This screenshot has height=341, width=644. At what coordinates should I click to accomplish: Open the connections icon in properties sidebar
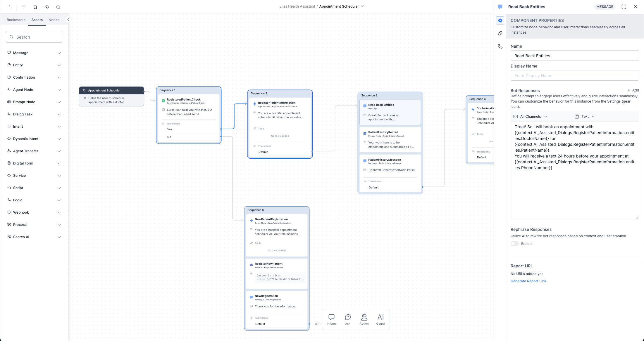pyautogui.click(x=500, y=33)
